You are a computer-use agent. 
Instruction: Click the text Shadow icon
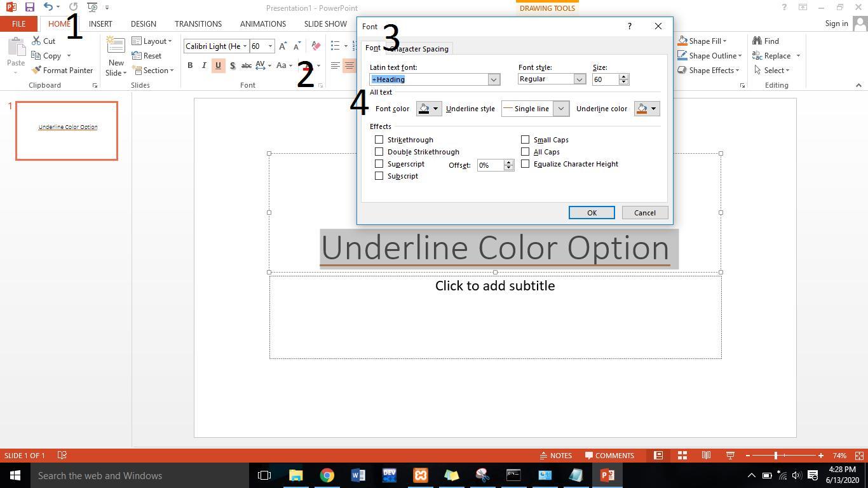(233, 65)
